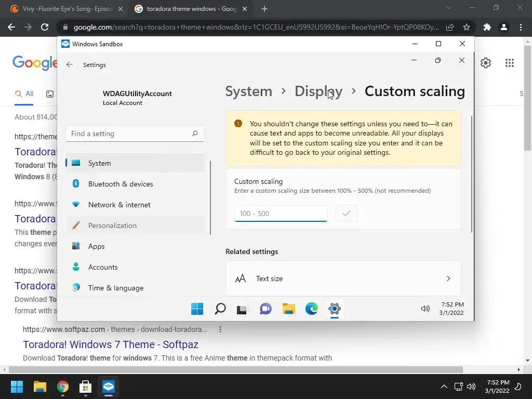
Task: Open Chrome from the host taskbar
Action: pyautogui.click(x=63, y=387)
